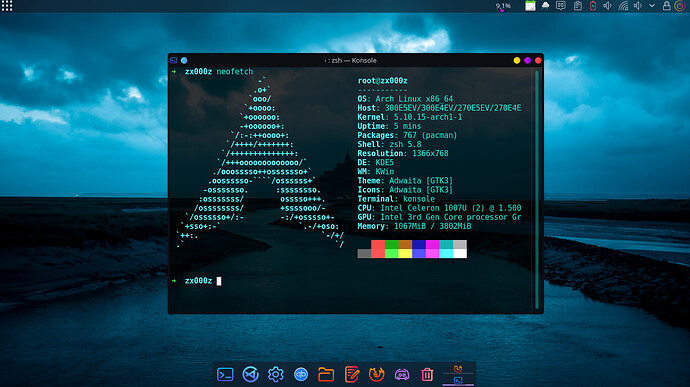The height and width of the screenshot is (387, 690).
Task: Click the 'Resolution: 1366x768' line
Action: 403,153
